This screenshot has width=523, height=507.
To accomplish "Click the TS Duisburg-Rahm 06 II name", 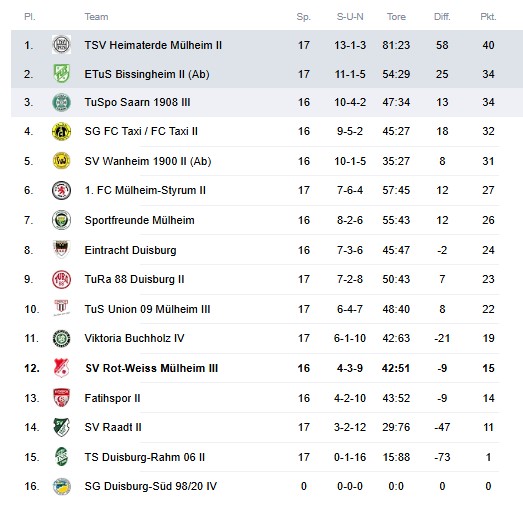I will pos(145,457).
